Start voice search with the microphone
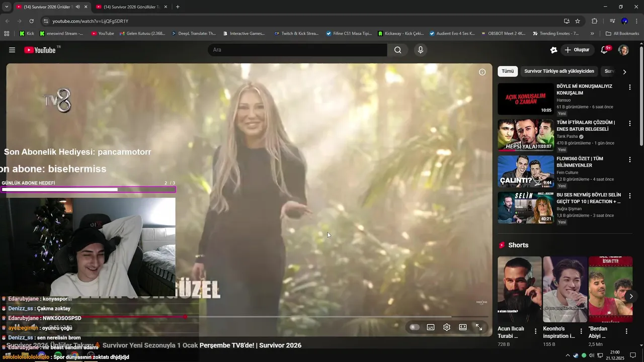644x362 pixels. pyautogui.click(x=421, y=50)
